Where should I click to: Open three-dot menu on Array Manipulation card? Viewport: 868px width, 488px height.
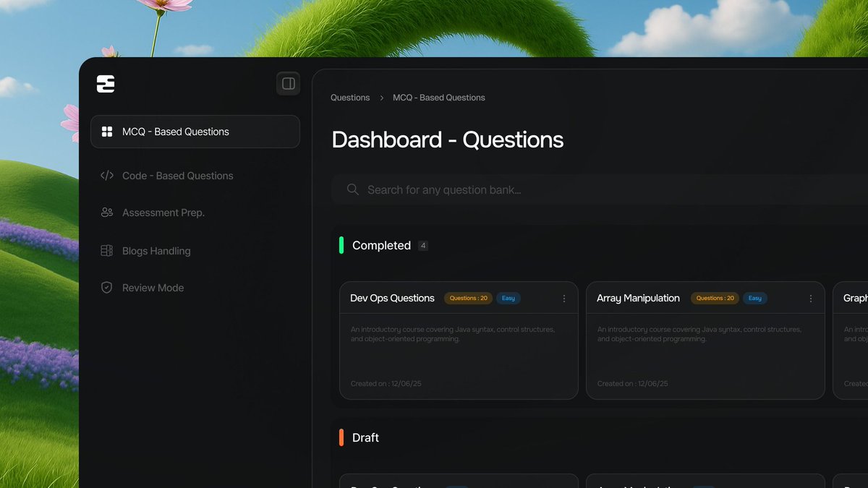click(x=811, y=299)
